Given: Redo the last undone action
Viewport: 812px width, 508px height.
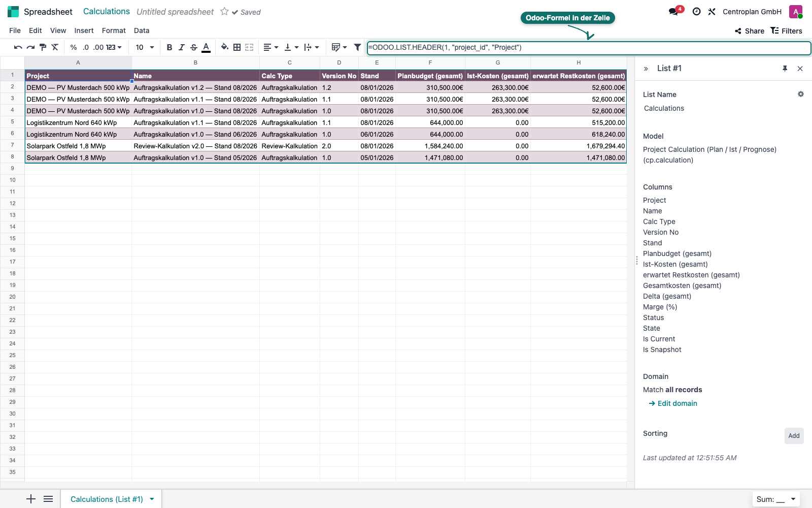Looking at the screenshot, I should (30, 47).
